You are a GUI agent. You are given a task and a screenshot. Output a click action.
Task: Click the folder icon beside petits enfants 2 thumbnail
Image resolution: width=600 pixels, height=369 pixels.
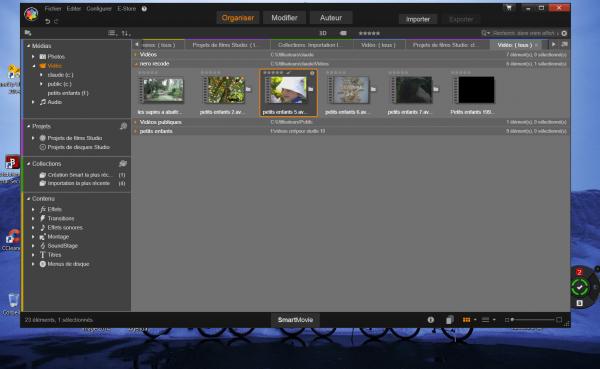pos(248,90)
